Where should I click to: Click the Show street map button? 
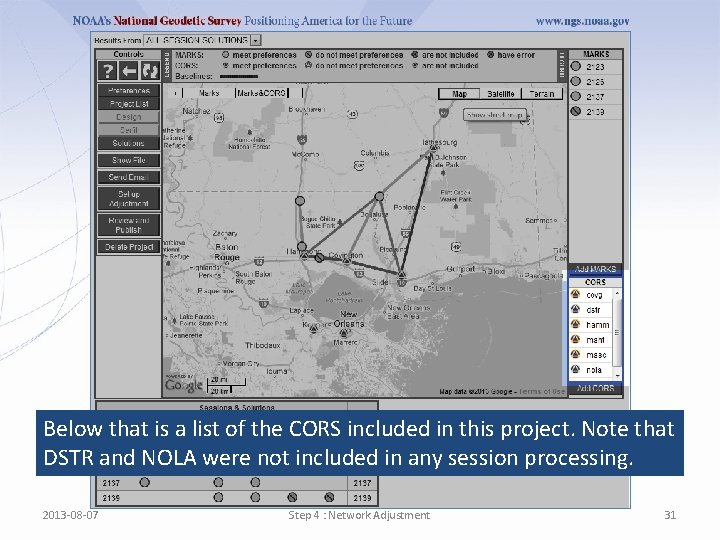[x=495, y=115]
